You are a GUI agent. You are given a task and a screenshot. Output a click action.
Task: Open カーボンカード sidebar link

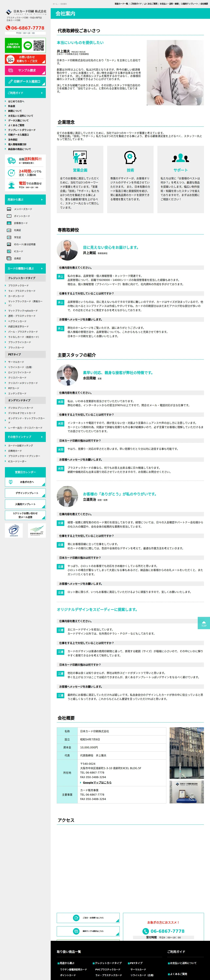point(16,296)
